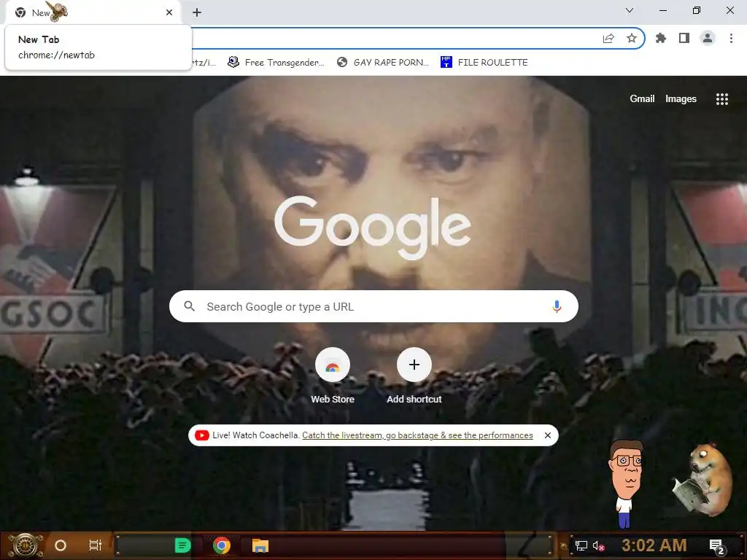Image resolution: width=747 pixels, height=560 pixels.
Task: Click the muted volume tray icon
Action: pyautogui.click(x=598, y=545)
